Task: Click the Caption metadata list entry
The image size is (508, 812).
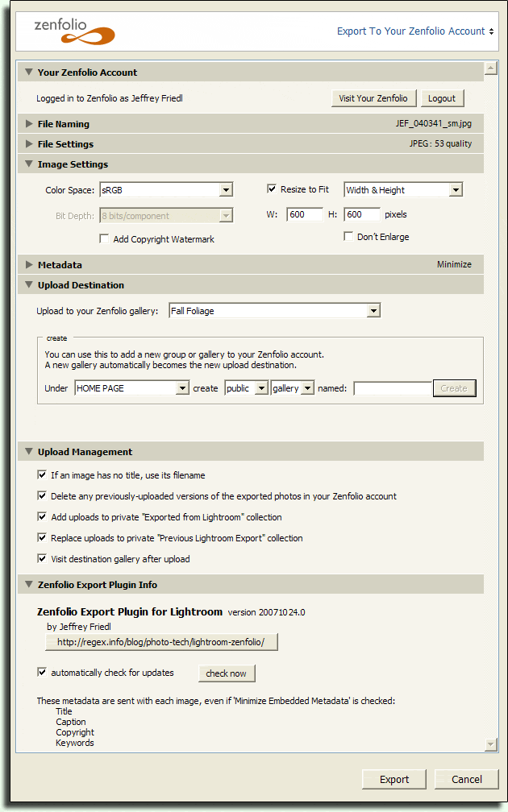Action: (x=71, y=722)
